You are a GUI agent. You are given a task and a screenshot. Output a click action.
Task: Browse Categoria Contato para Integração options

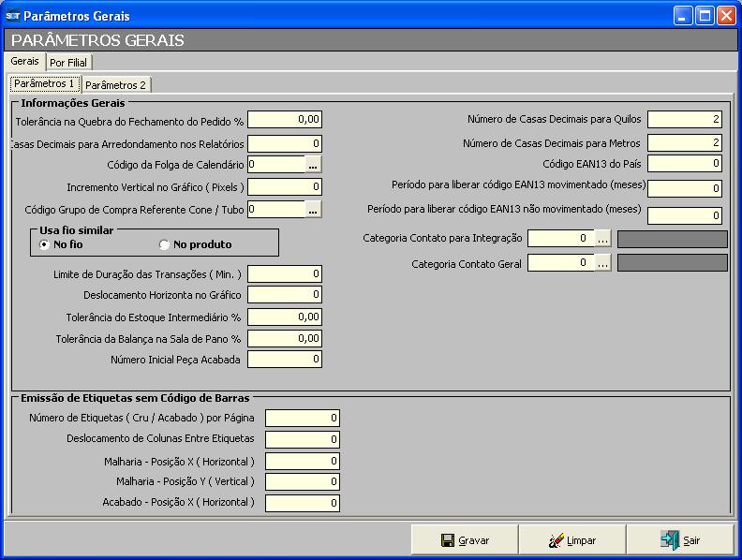(x=603, y=239)
